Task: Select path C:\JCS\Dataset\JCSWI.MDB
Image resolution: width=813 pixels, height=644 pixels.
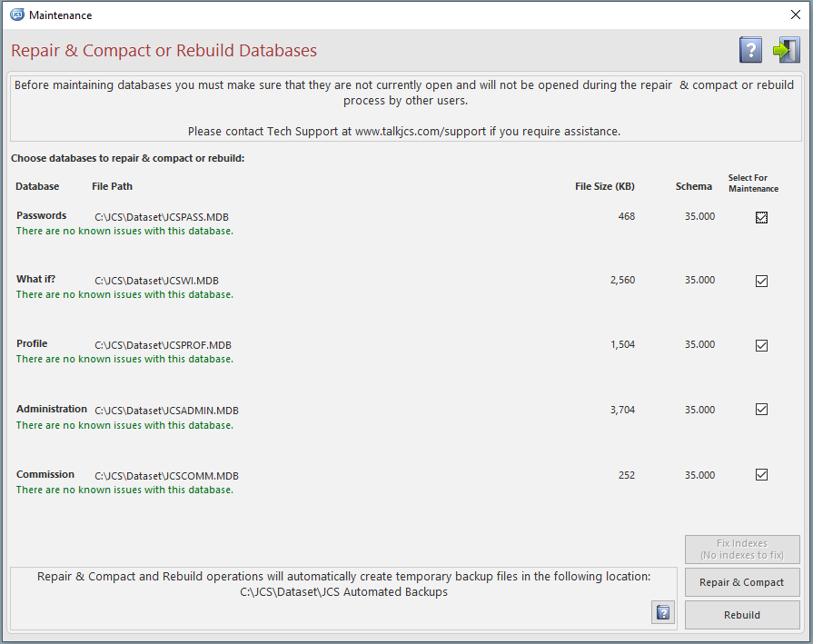Action: click(x=156, y=281)
